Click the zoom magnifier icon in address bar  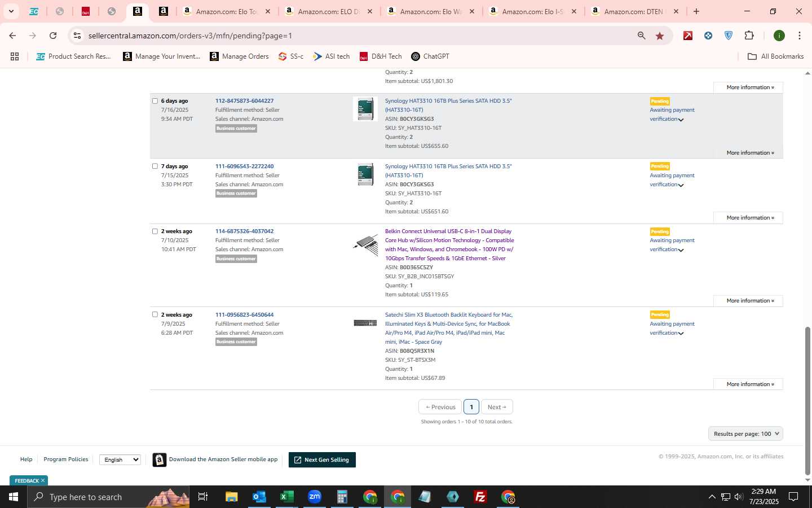click(642, 36)
